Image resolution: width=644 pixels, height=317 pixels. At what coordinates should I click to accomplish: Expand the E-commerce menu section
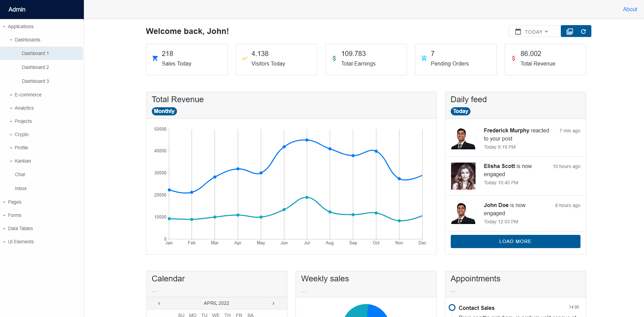tap(28, 95)
